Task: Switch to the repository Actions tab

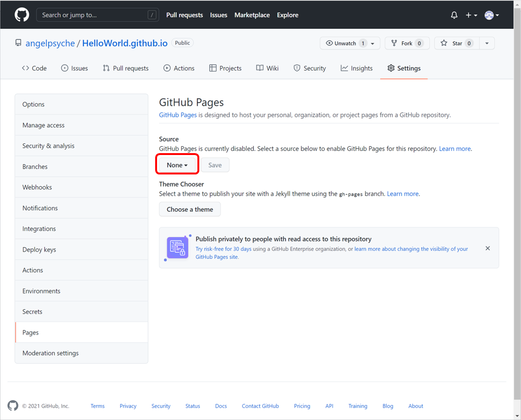Action: click(x=179, y=68)
